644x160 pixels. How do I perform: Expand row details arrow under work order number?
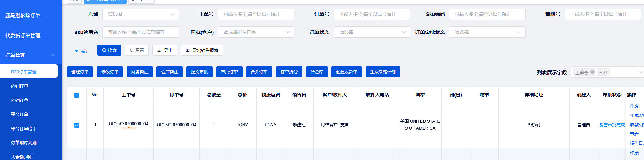129,128
